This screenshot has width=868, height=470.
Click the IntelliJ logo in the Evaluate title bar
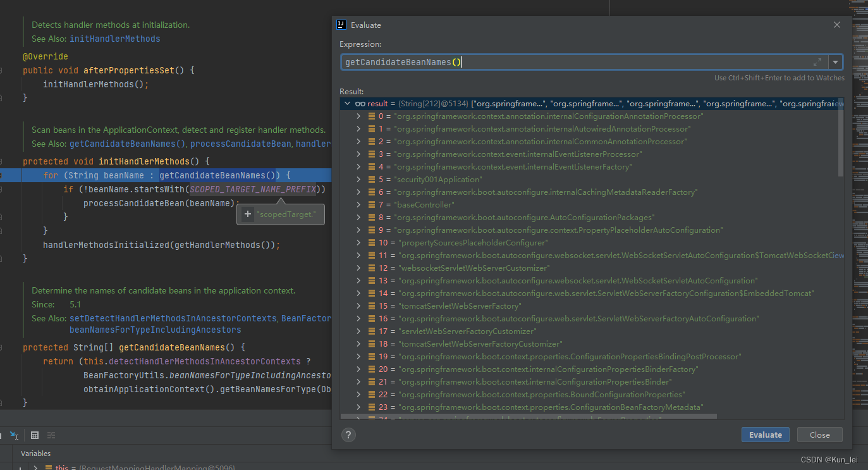point(341,25)
